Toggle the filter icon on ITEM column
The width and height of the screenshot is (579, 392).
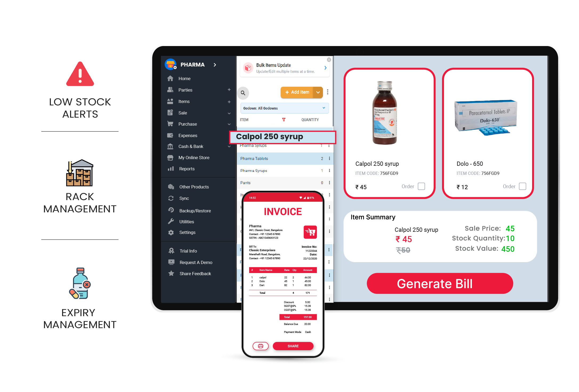(x=284, y=121)
